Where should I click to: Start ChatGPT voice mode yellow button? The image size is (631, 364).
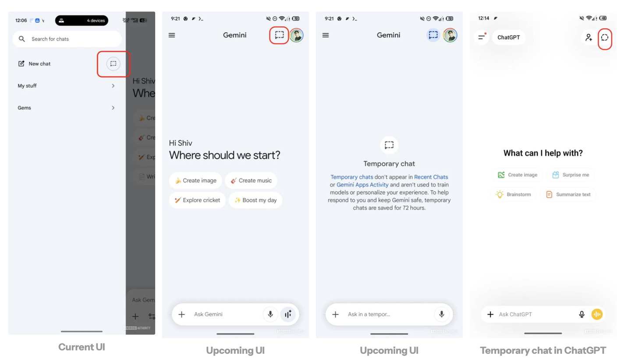point(597,314)
